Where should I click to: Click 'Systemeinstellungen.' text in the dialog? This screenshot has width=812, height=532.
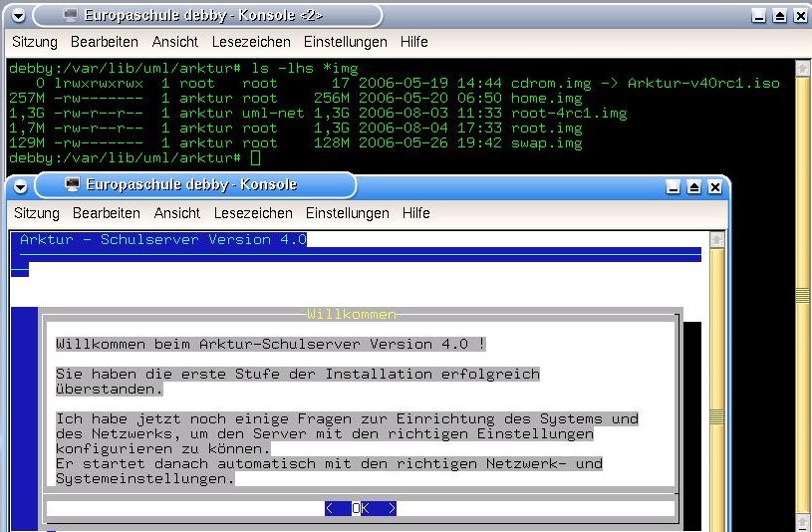[x=145, y=478]
